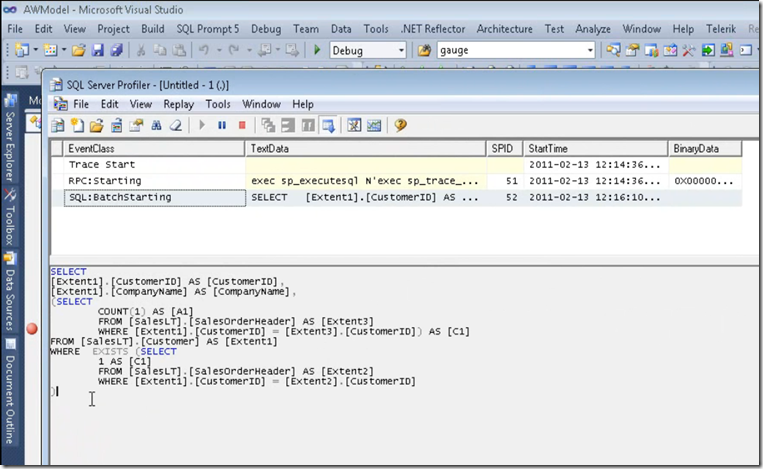Open the Profiler Replay menu
This screenshot has height=469, width=763.
tap(179, 104)
